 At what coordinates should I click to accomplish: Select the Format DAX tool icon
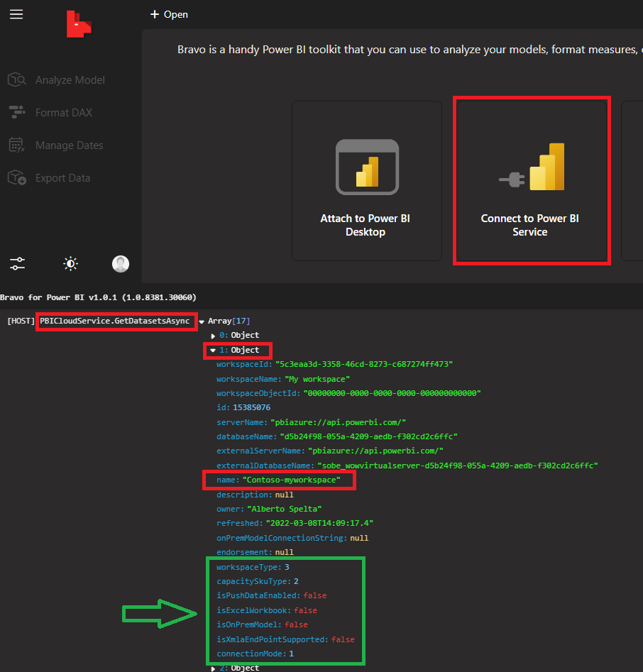pyautogui.click(x=17, y=112)
